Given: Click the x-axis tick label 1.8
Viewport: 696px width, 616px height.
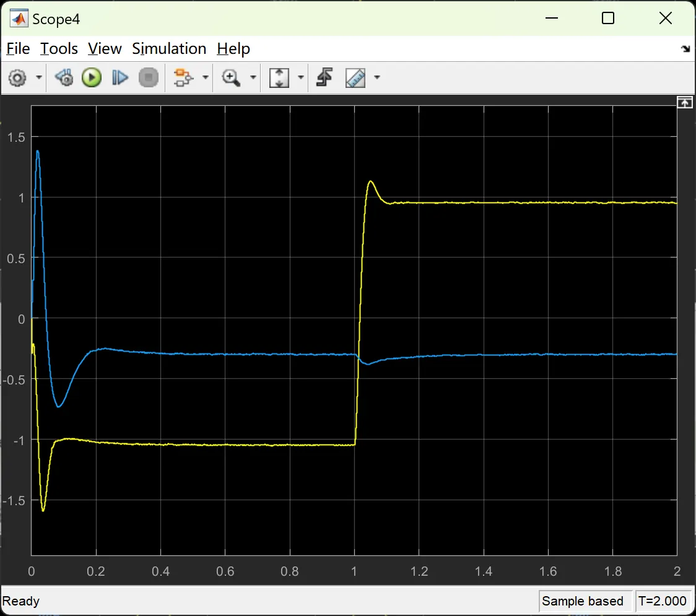Looking at the screenshot, I should (612, 571).
